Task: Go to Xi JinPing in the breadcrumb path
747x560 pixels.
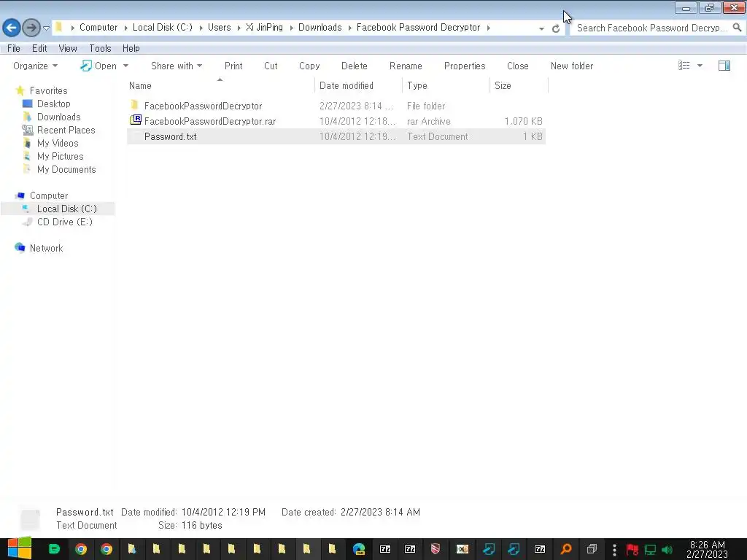Action: pos(264,28)
